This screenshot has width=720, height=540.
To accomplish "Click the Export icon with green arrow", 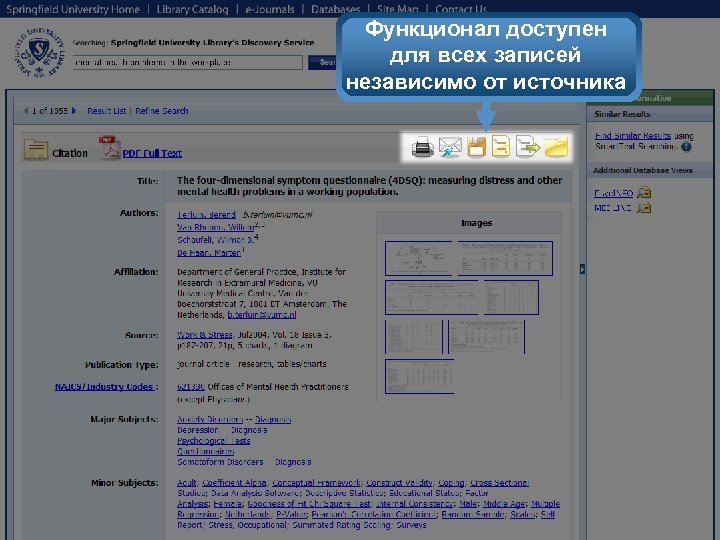I will pos(528,146).
